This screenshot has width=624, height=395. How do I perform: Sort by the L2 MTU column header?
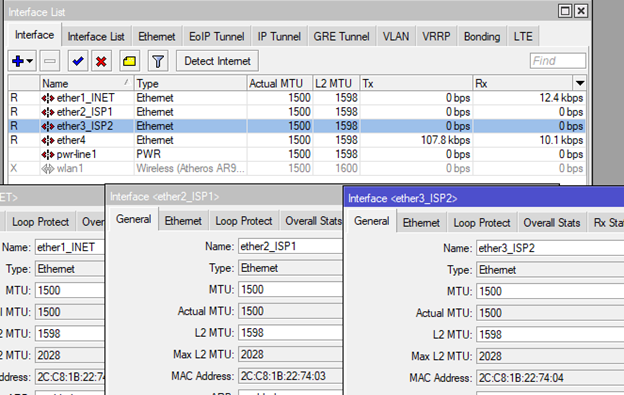[336, 84]
